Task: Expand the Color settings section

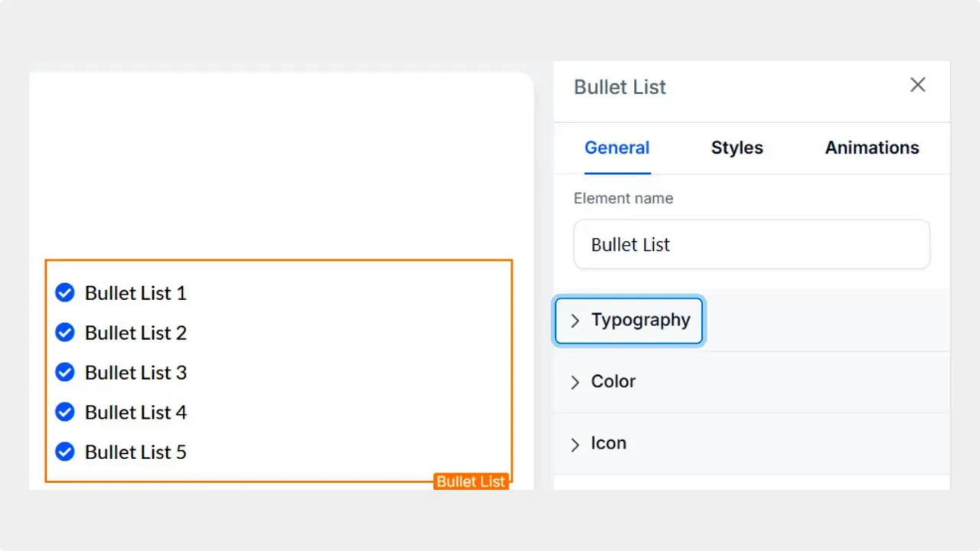Action: point(612,382)
